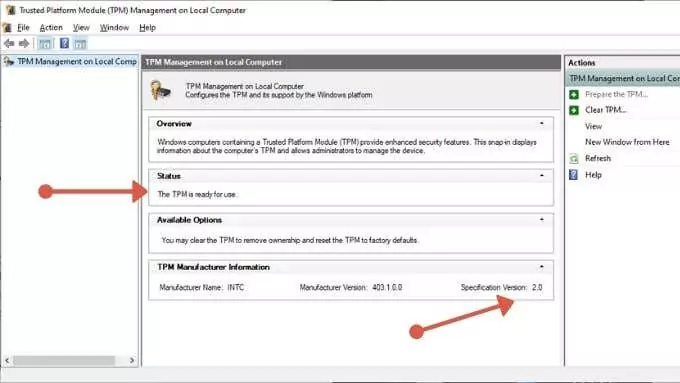Click the TPM key icon in tree pane
The image size is (680, 383).
point(9,62)
